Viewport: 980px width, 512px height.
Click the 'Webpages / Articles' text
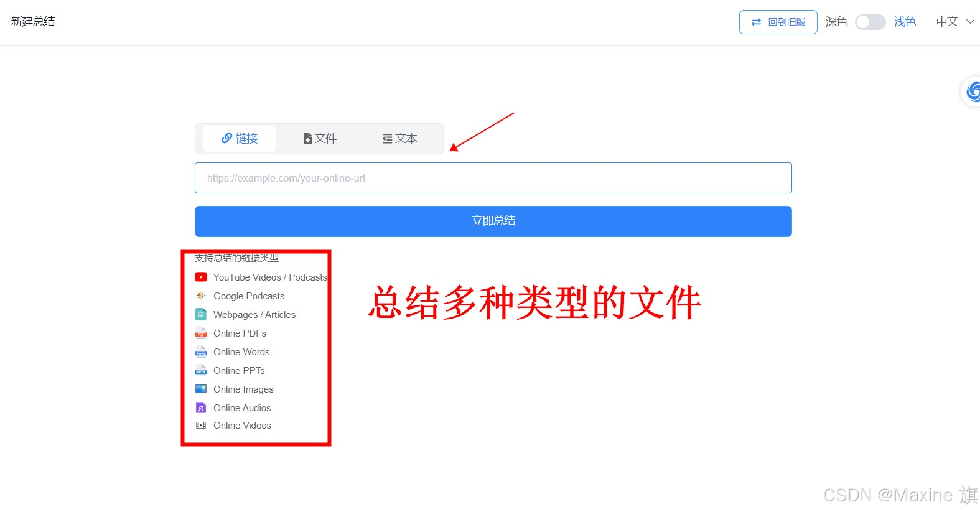coord(254,315)
